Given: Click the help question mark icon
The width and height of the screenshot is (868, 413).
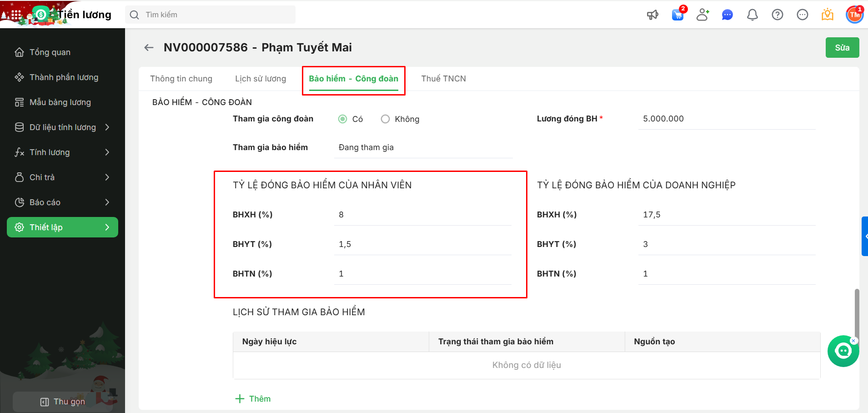Looking at the screenshot, I should [x=778, y=15].
